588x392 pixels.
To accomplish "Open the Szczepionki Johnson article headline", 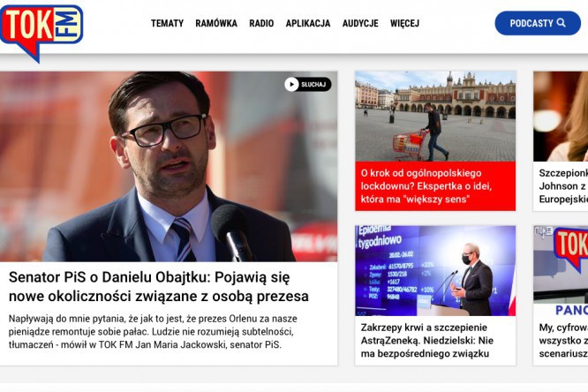I will click(x=563, y=186).
